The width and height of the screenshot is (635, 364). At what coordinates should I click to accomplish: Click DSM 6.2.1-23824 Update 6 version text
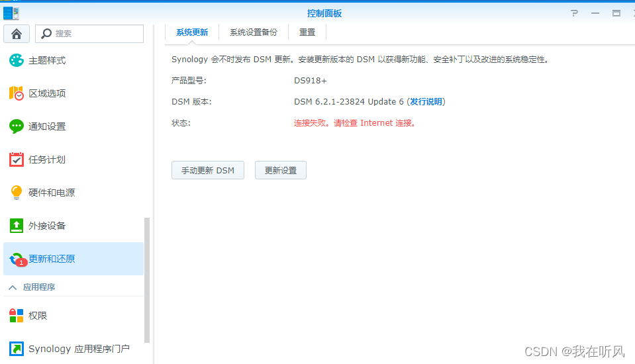[349, 102]
